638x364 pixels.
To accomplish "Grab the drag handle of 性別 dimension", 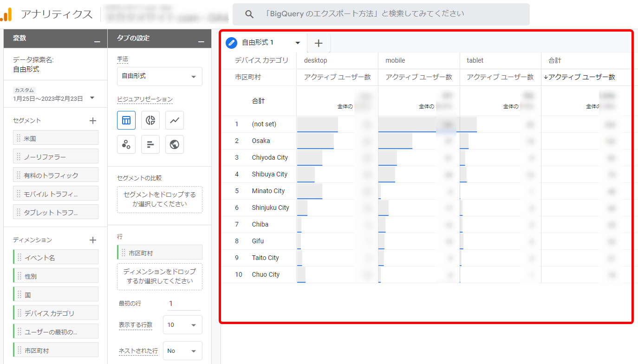I will coord(19,276).
